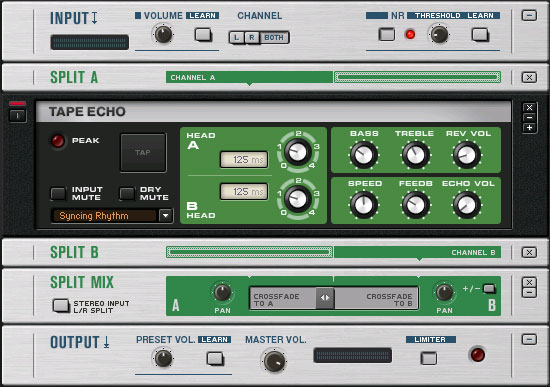
Task: Toggle Stereo Input L/R Split
Action: pos(61,306)
